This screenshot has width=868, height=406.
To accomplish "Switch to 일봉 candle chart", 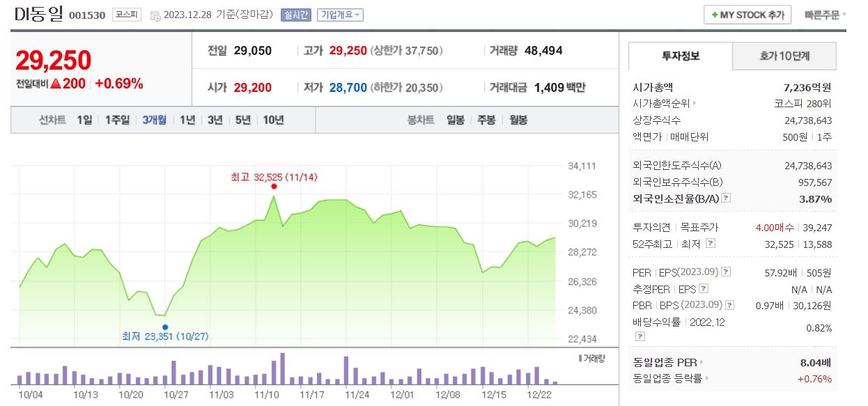I will tap(456, 120).
